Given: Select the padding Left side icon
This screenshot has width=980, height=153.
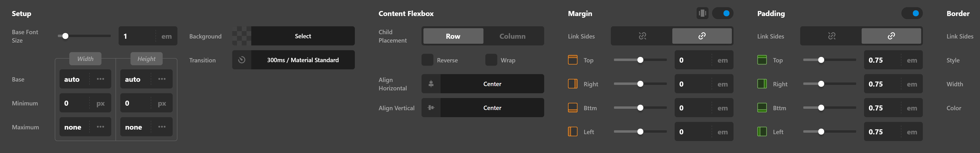Looking at the screenshot, I should tap(762, 132).
